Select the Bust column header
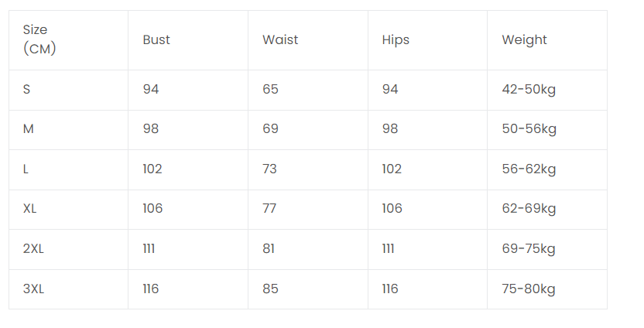The image size is (644, 328). pos(156,40)
